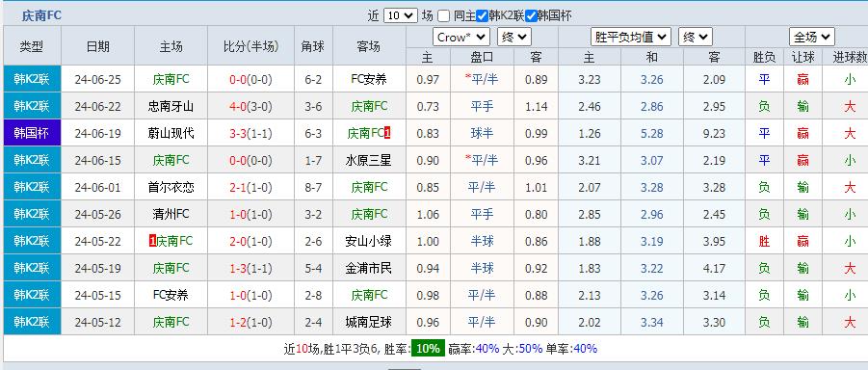
Task: Click the 庆南FC team title link
Action: point(41,16)
